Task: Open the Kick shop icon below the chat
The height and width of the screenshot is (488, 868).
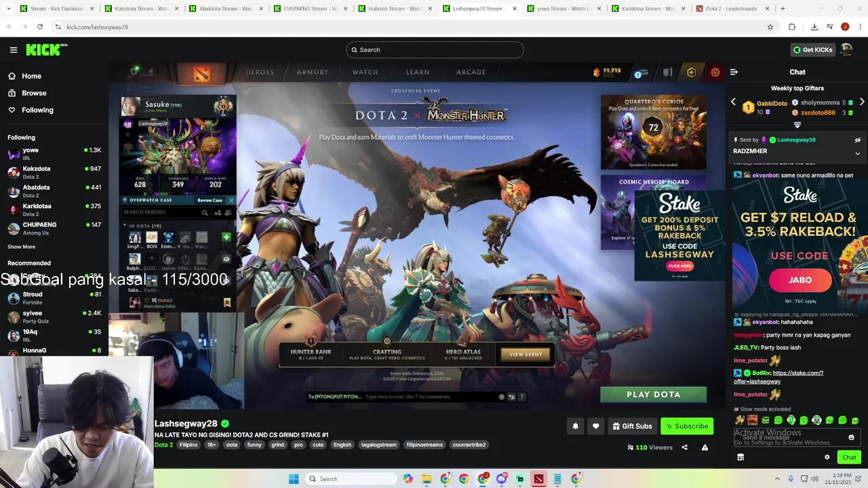Action: pos(741,457)
